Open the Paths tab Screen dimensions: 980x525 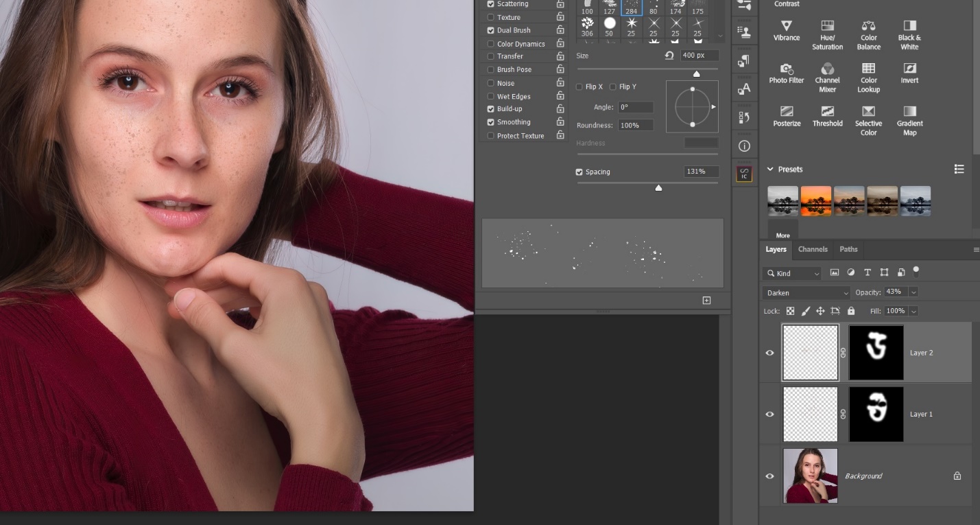848,249
